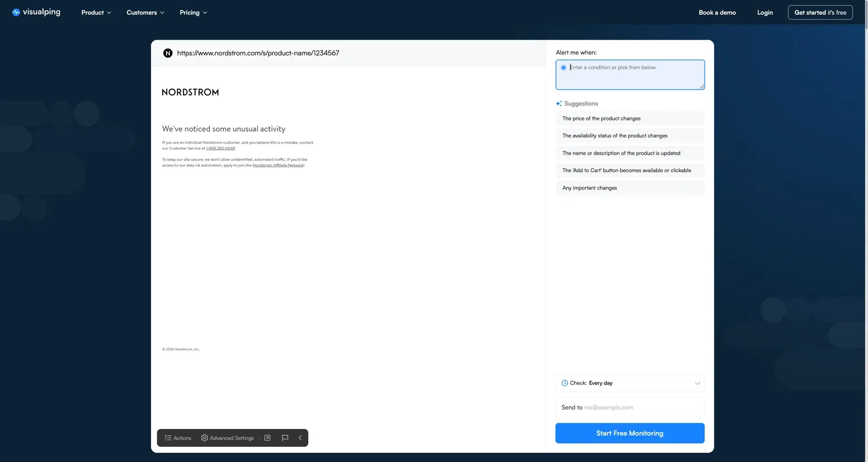Viewport: 868px width, 462px height.
Task: Click the open-in-new-window icon
Action: click(x=267, y=438)
